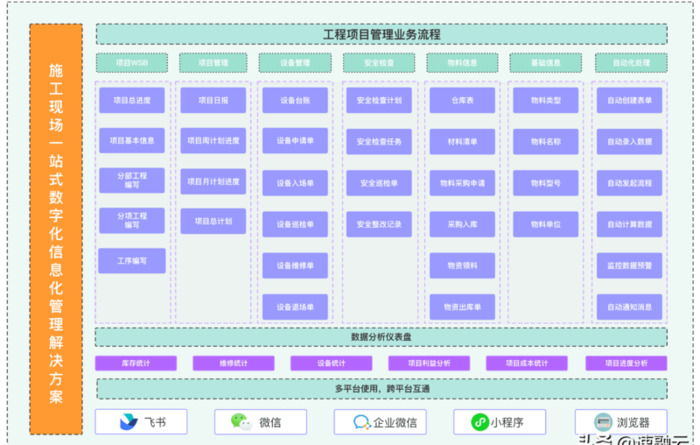
Task: Open the 设备统计 purple tag
Action: pyautogui.click(x=331, y=363)
